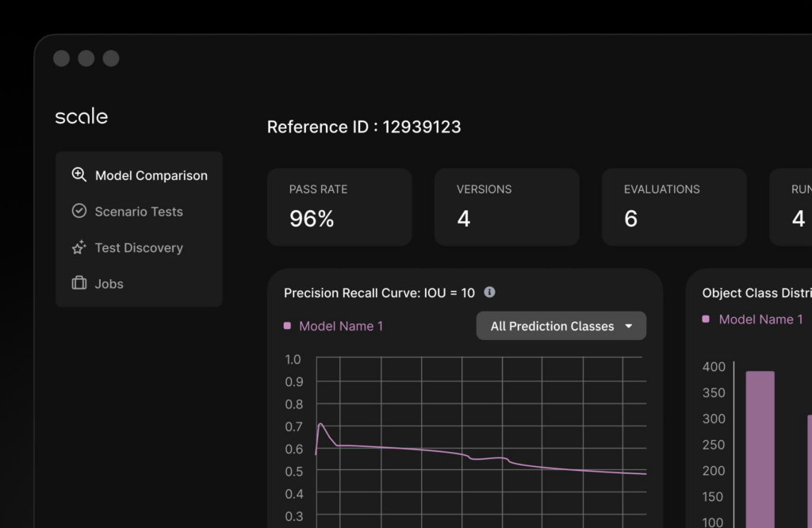Click the pink swatch in Object Class Distribution legend

click(705, 319)
